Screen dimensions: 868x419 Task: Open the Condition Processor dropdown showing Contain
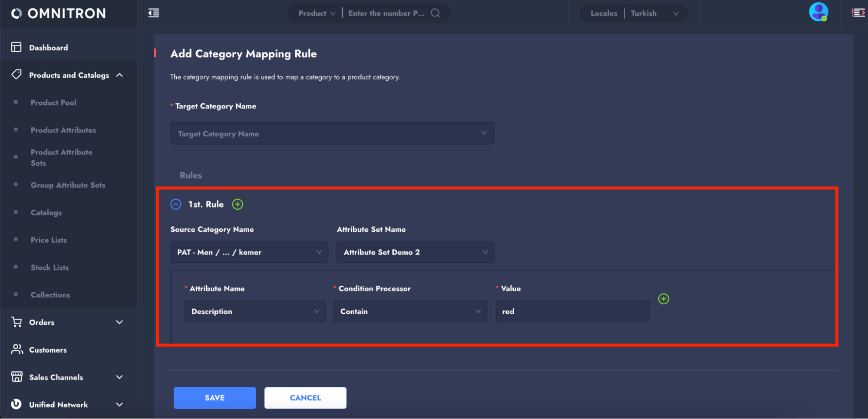tap(409, 311)
